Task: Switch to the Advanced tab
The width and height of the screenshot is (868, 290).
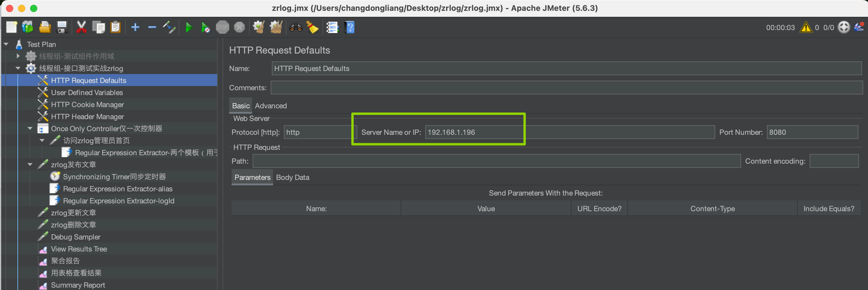Action: point(271,106)
